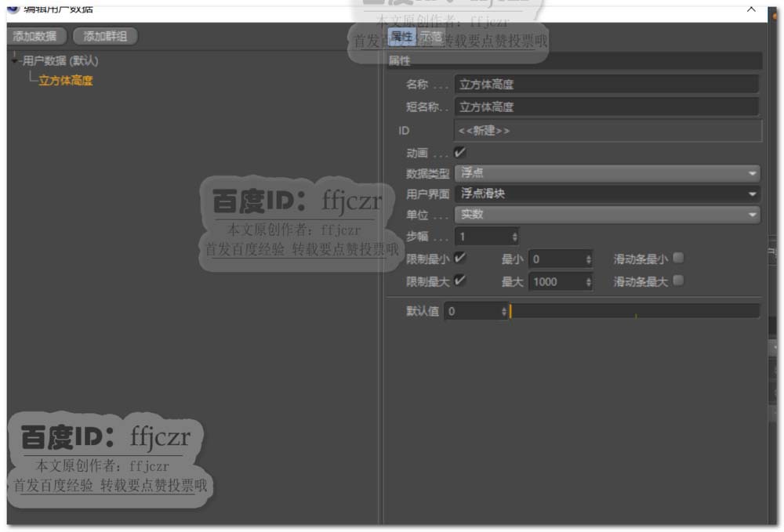
Task: Switch to the 示范 tab
Action: [x=430, y=37]
